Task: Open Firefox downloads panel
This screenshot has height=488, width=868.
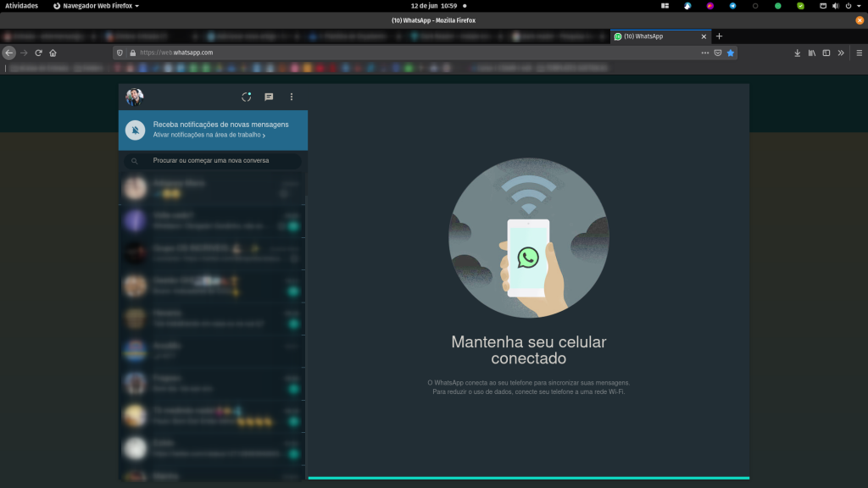Action: click(797, 53)
